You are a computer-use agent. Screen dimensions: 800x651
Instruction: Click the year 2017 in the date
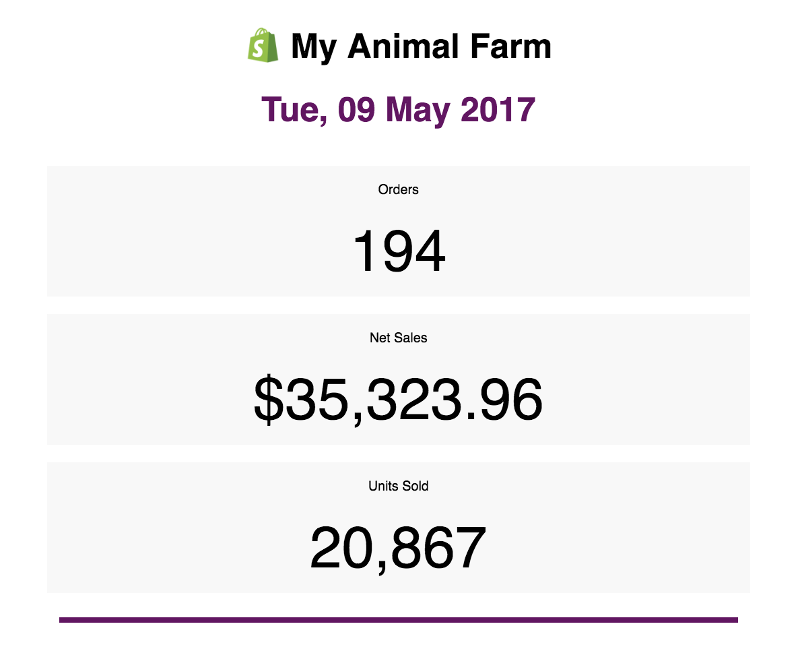[497, 109]
